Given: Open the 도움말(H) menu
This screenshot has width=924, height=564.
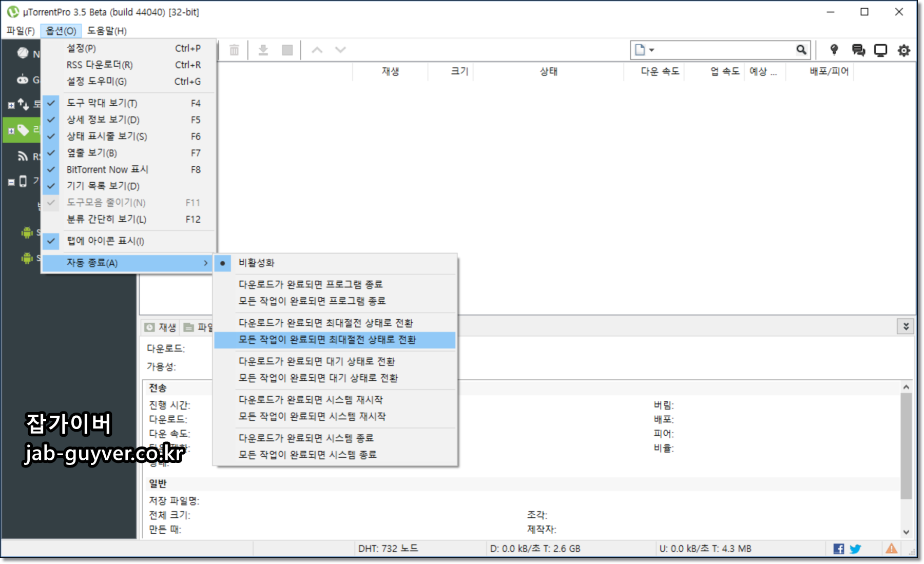Looking at the screenshot, I should tap(107, 31).
